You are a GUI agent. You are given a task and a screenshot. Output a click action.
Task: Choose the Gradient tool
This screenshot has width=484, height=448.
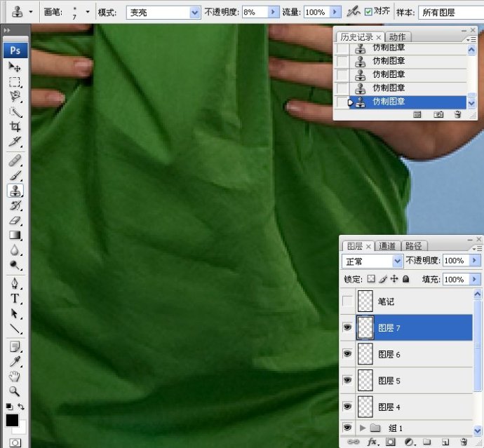click(15, 235)
